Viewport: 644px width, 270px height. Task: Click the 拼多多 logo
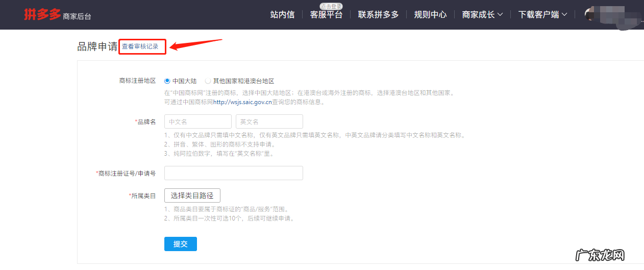point(42,14)
